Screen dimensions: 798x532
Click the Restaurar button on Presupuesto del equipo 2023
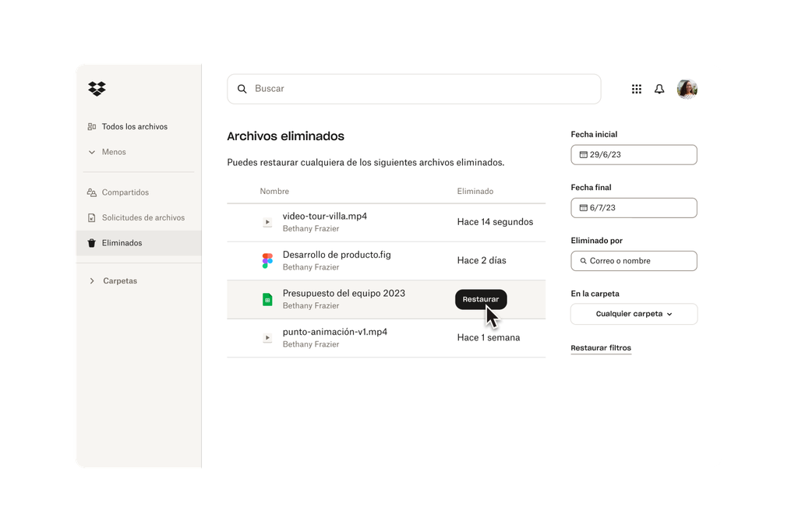[x=481, y=299]
